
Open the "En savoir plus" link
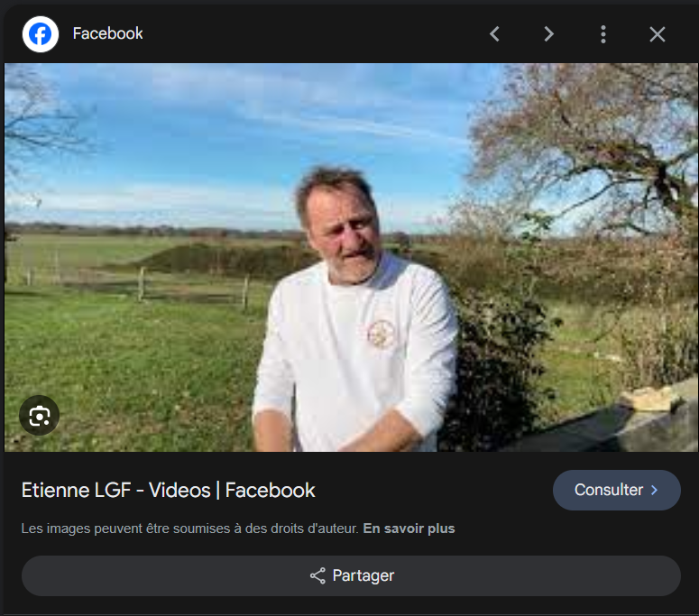pos(409,529)
